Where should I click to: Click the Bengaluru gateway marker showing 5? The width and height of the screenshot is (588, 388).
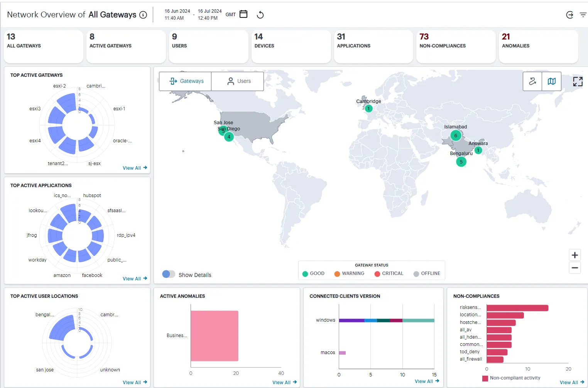coord(461,162)
